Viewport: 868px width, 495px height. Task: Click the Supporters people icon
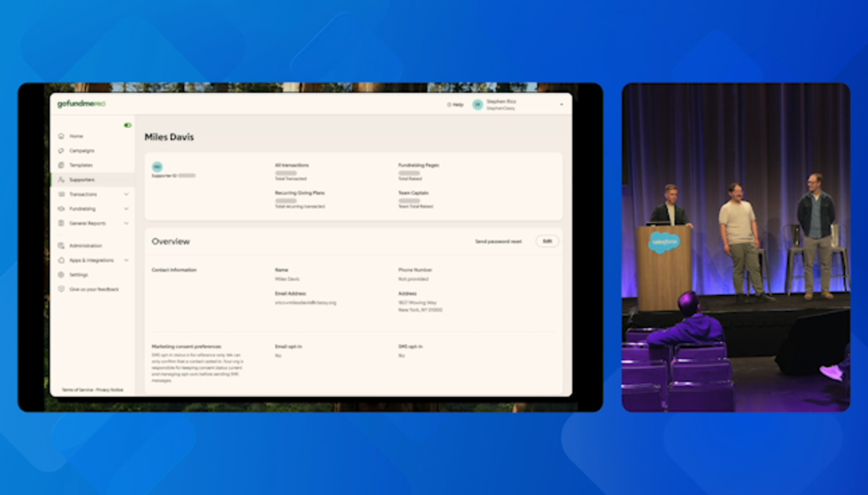pyautogui.click(x=61, y=180)
